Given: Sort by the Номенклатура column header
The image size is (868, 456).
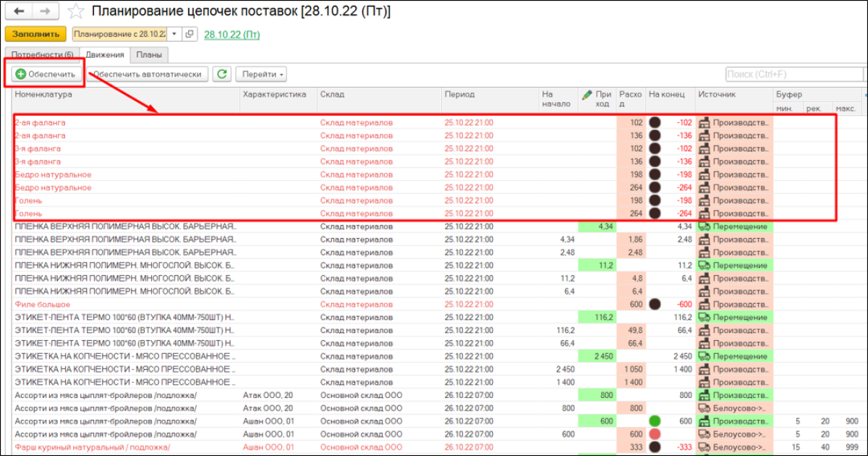Looking at the screenshot, I should 43,95.
